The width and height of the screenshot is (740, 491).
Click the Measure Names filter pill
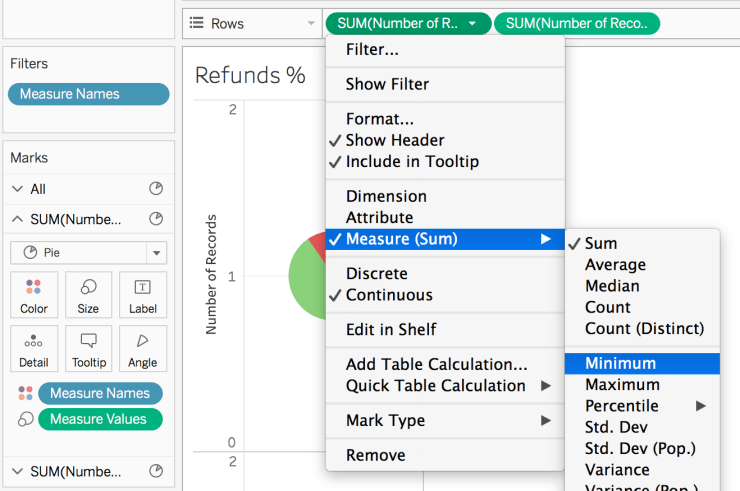[x=88, y=94]
